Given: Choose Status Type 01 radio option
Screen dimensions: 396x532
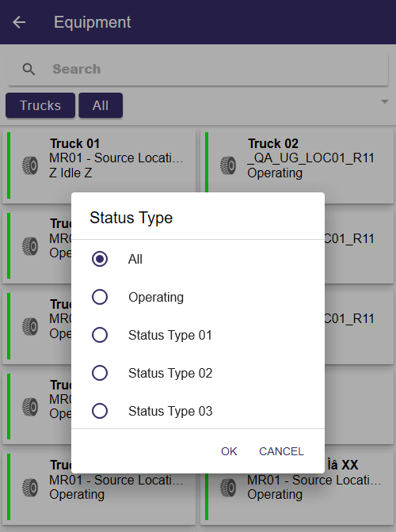Looking at the screenshot, I should (x=100, y=335).
